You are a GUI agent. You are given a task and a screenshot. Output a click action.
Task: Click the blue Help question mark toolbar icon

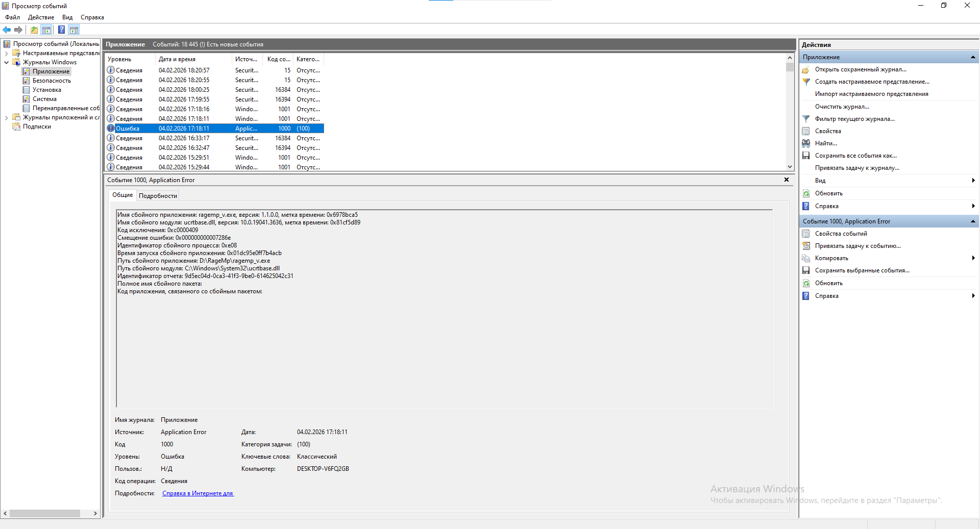61,30
